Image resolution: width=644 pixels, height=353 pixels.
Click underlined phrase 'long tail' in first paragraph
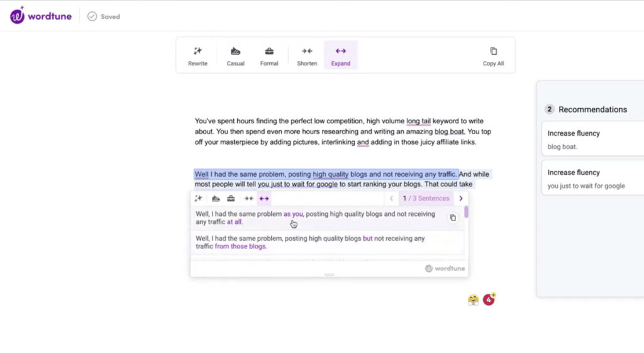click(418, 121)
